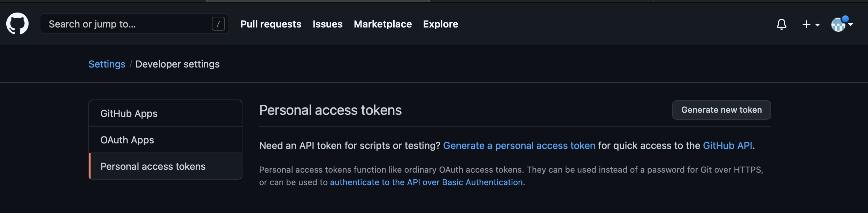Follow Generate a personal access token link
868x213 pixels.
coord(519,145)
